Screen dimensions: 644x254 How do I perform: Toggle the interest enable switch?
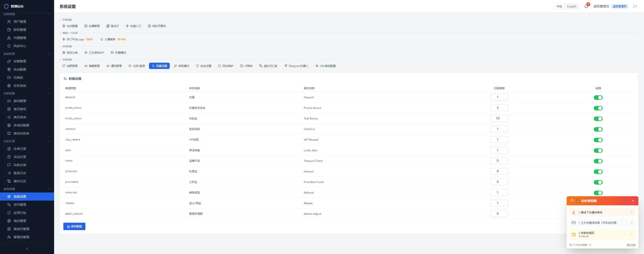(x=598, y=172)
